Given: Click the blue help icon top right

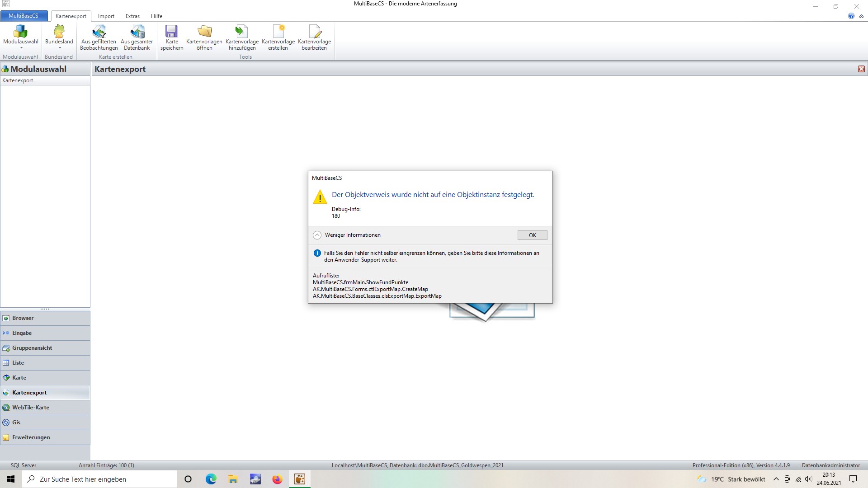Looking at the screenshot, I should point(851,16).
